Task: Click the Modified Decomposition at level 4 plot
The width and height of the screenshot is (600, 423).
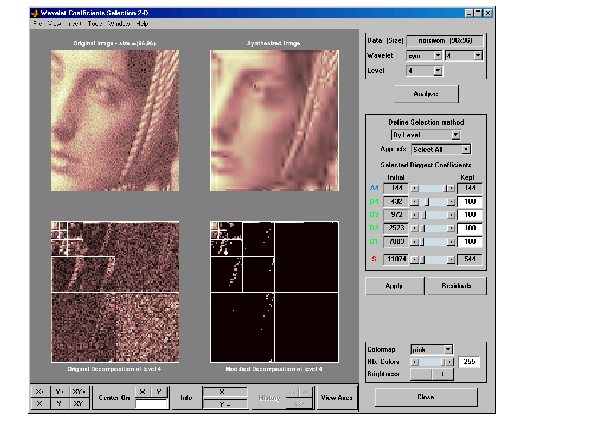Action: [x=274, y=292]
